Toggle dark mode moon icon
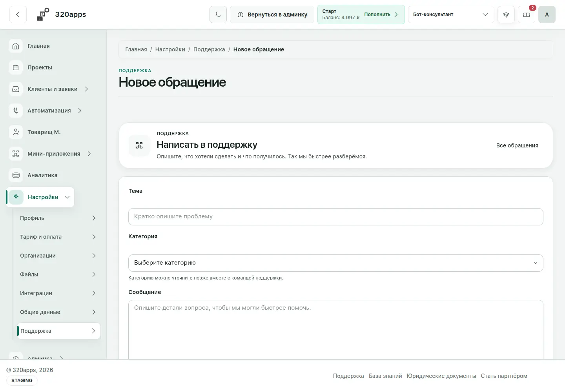The height and width of the screenshot is (392, 565). point(218,15)
